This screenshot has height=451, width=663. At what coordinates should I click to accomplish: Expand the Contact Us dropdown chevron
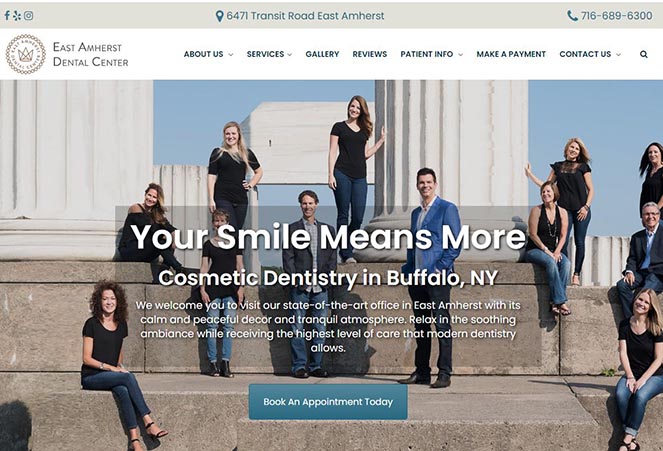[x=618, y=55]
